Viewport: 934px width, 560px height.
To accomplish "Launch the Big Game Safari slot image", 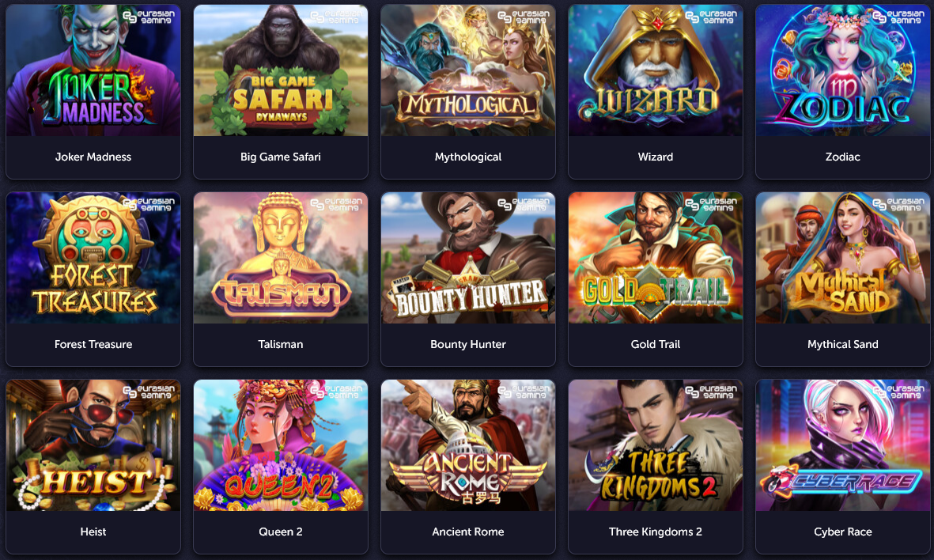I will pos(281,70).
